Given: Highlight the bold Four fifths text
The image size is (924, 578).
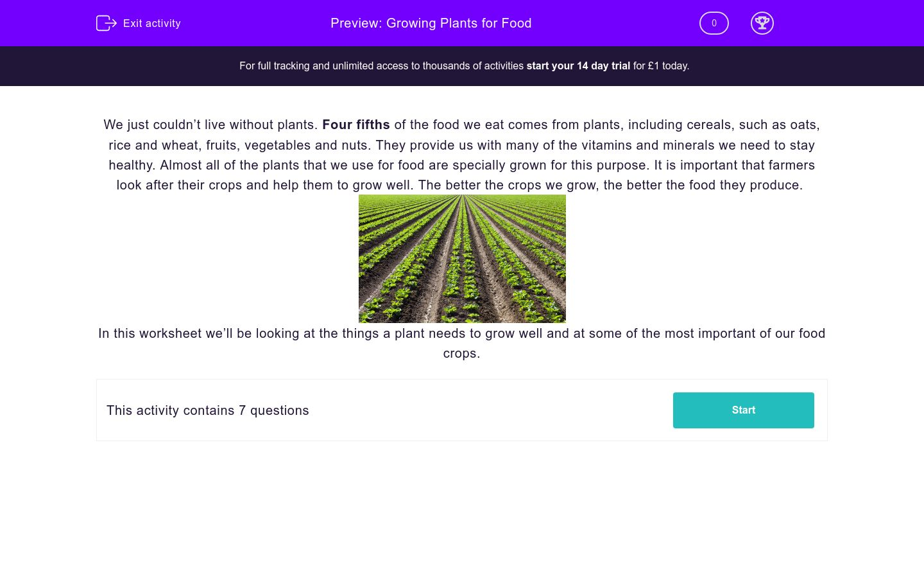Looking at the screenshot, I should click(356, 125).
